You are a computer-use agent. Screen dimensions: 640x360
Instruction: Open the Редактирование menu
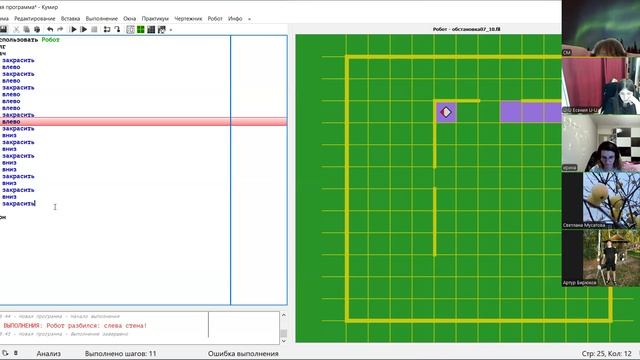click(35, 19)
